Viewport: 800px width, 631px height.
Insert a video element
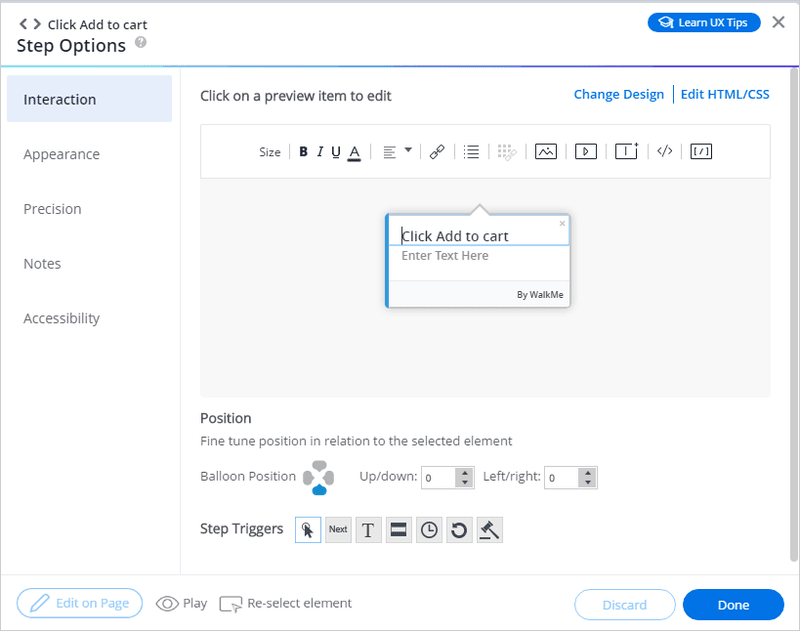[585, 151]
